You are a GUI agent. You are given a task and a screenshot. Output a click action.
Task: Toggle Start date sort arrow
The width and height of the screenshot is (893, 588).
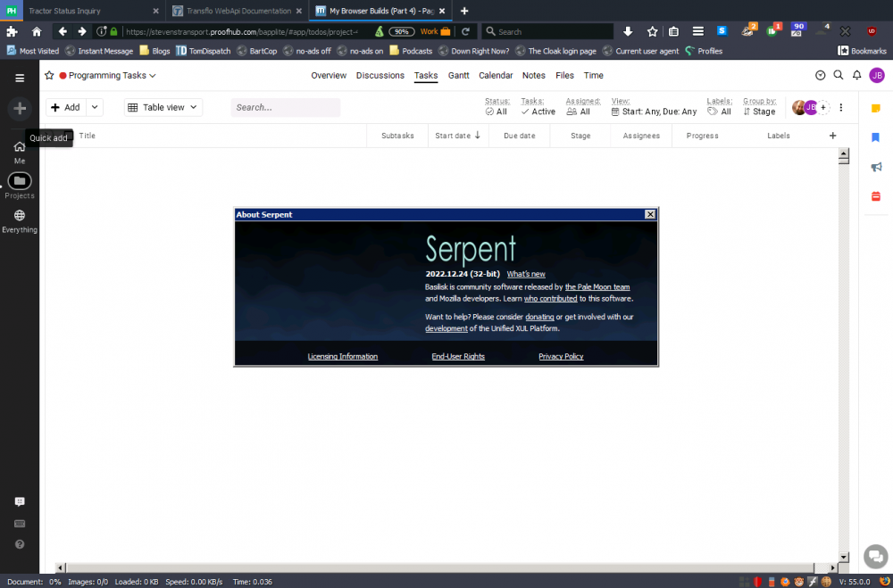(x=478, y=136)
